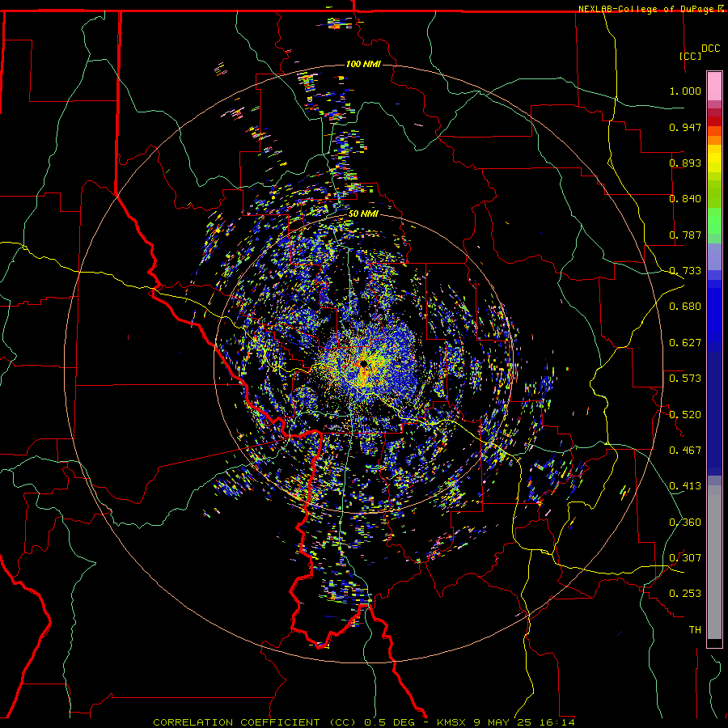This screenshot has width=728, height=728.
Task: Click the Correlation Coefficient caption at bottom
Action: [363, 722]
